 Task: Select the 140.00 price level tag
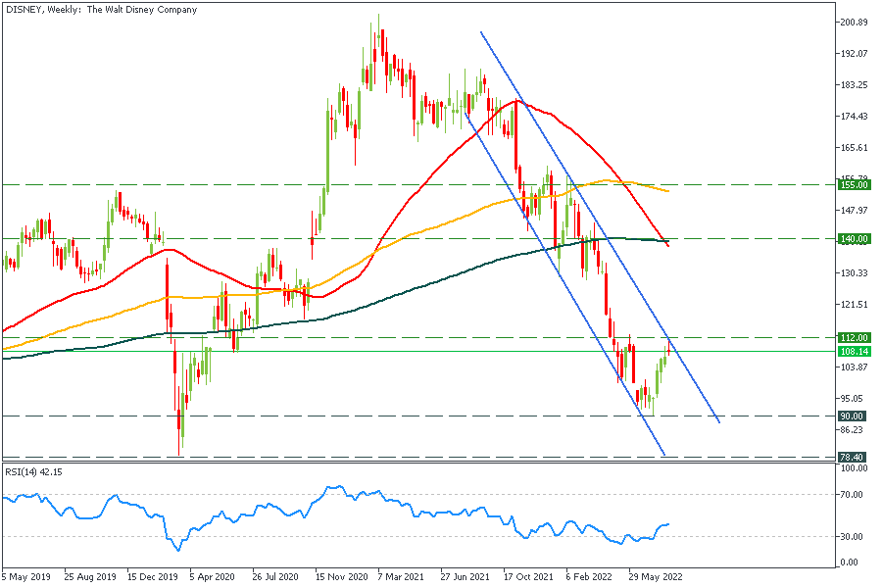(855, 238)
